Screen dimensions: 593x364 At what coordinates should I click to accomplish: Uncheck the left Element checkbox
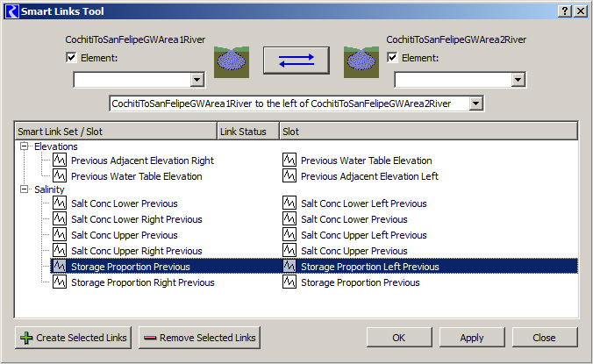tap(71, 58)
